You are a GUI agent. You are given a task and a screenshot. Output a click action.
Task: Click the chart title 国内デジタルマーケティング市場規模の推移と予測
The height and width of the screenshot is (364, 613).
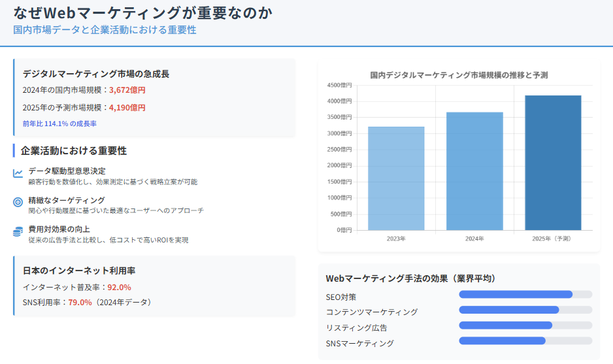459,75
